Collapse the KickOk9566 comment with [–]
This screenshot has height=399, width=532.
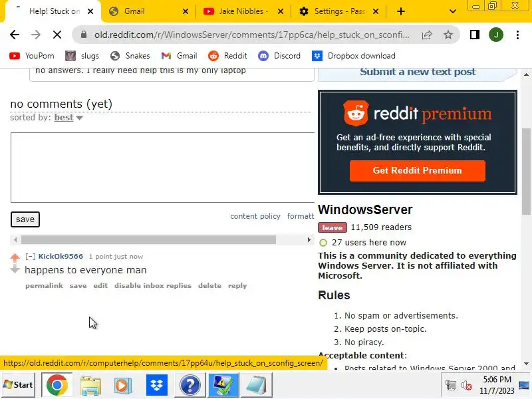tap(30, 257)
